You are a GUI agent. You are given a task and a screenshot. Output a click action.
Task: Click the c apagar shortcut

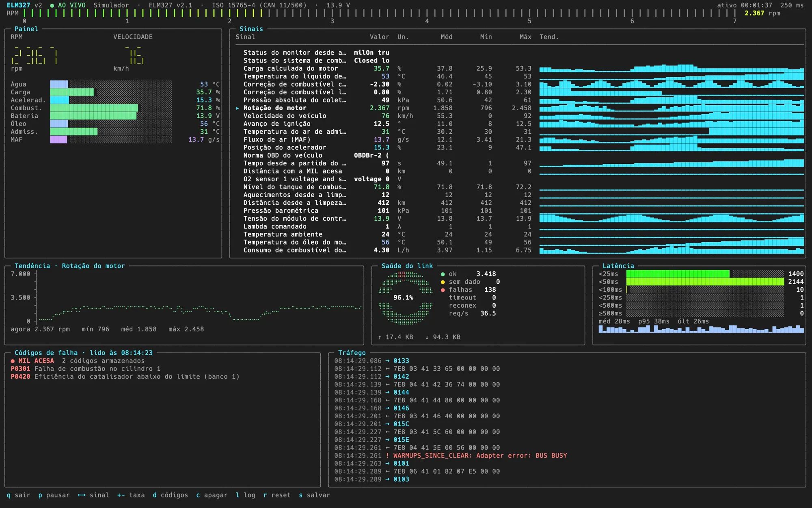point(212,495)
